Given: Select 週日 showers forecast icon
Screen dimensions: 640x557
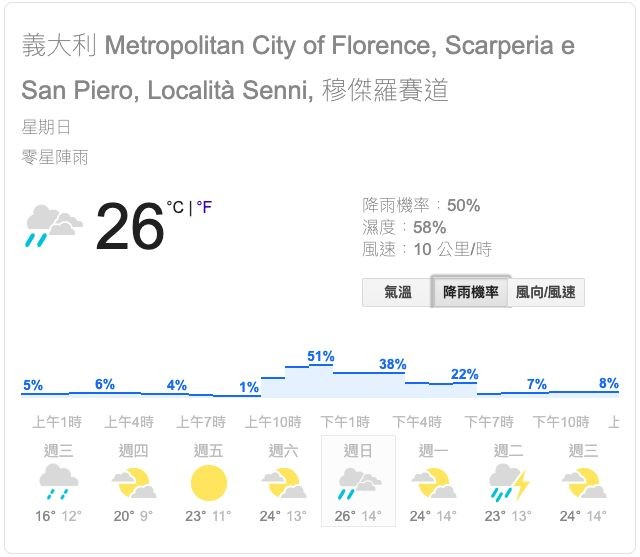Looking at the screenshot, I should (x=358, y=483).
